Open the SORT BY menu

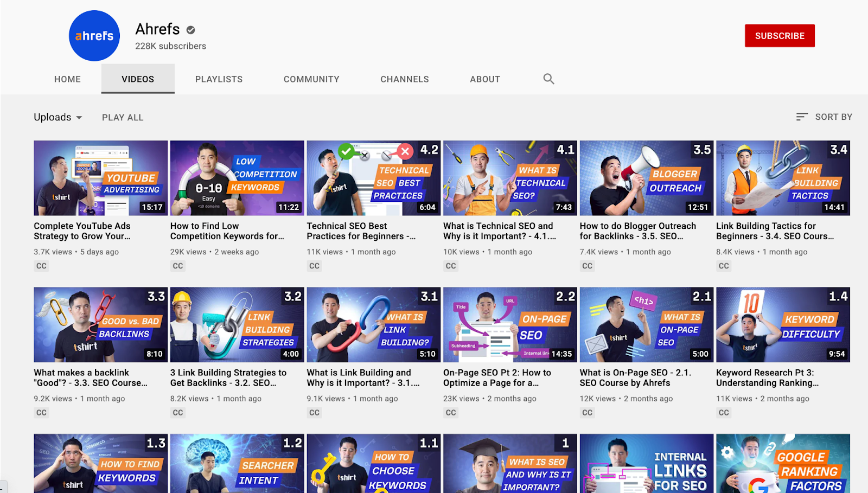coord(824,117)
